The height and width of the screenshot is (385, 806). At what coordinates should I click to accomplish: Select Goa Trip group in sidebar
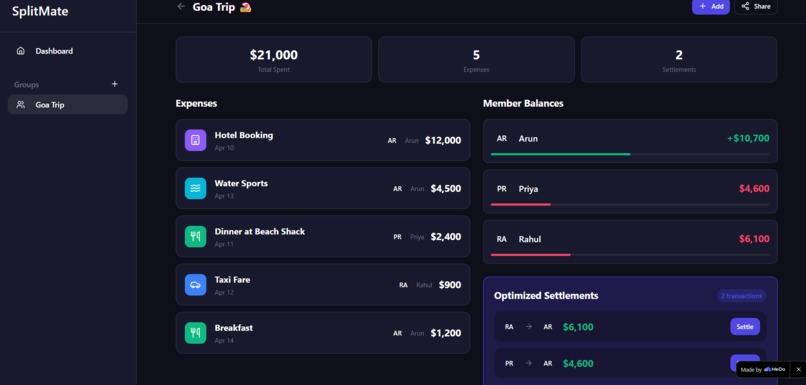68,105
